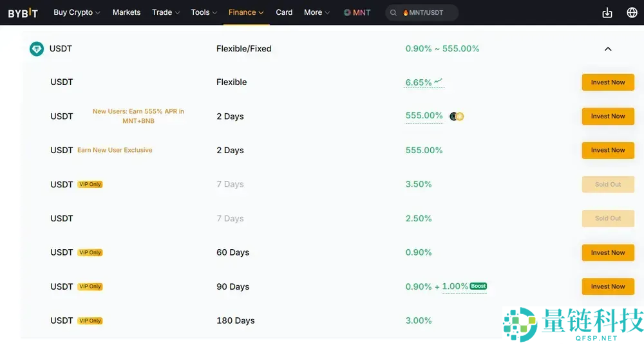The width and height of the screenshot is (644, 345).
Task: Collapse the USDT product group
Action: click(x=608, y=49)
